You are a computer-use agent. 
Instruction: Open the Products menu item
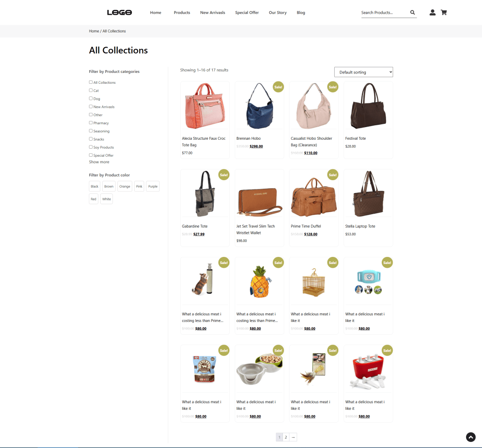click(182, 13)
